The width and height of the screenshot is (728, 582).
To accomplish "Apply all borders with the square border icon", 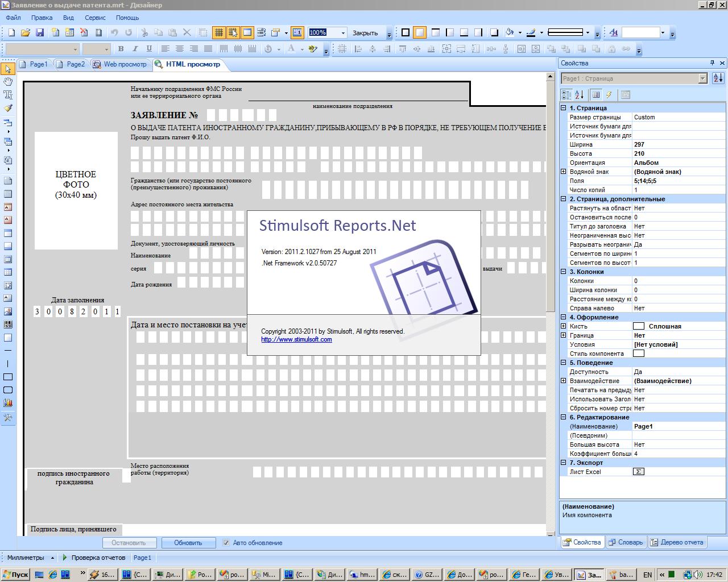I will tap(406, 33).
